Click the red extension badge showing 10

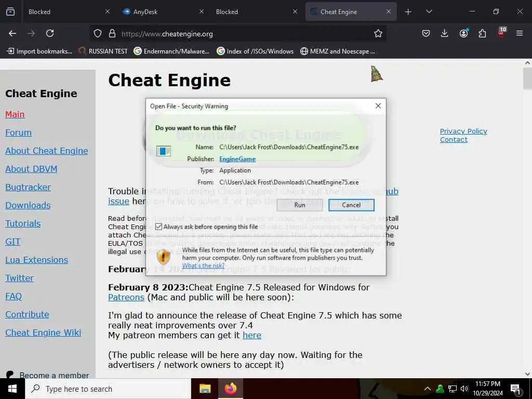pyautogui.click(x=501, y=32)
